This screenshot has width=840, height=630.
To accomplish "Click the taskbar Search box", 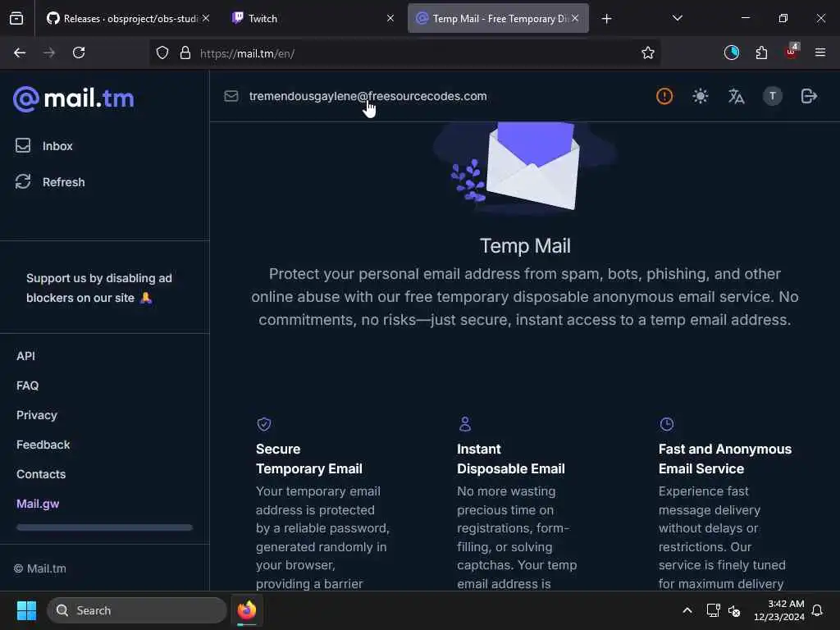I will click(137, 610).
